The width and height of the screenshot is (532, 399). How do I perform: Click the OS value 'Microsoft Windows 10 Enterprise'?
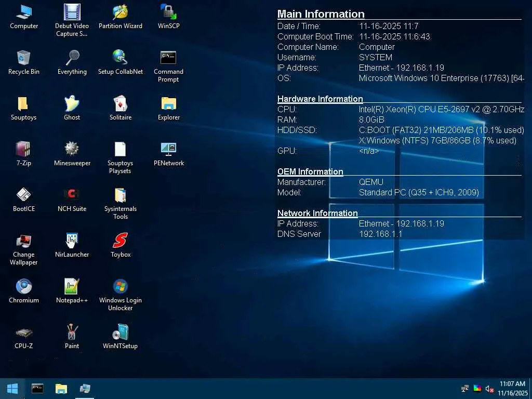442,78
